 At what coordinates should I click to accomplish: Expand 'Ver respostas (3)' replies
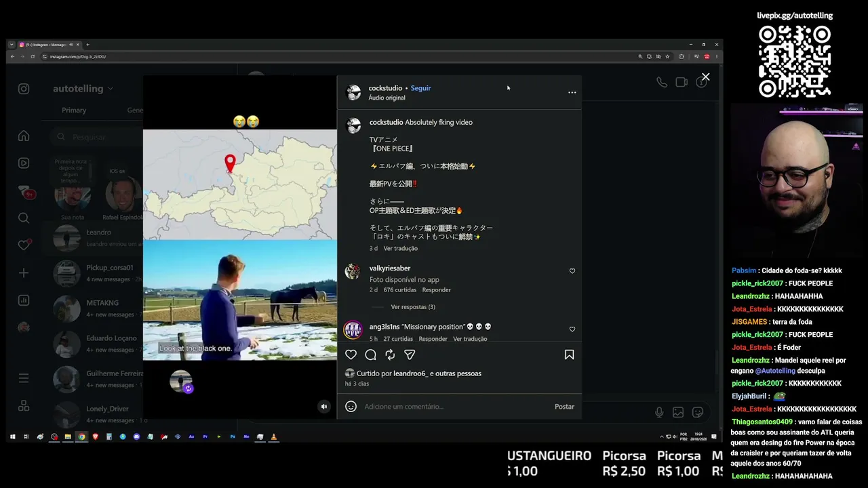tap(413, 307)
